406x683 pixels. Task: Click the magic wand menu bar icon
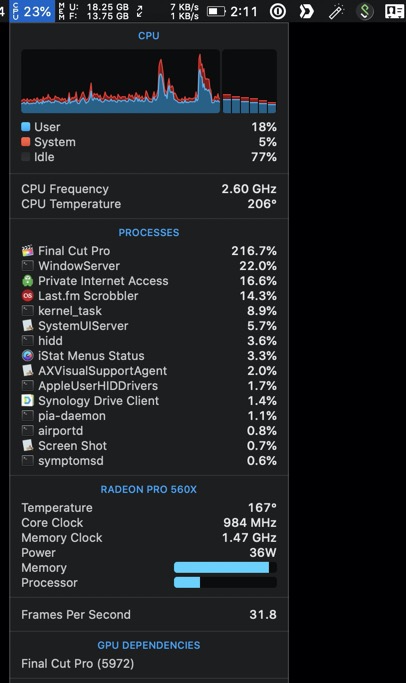pos(336,11)
